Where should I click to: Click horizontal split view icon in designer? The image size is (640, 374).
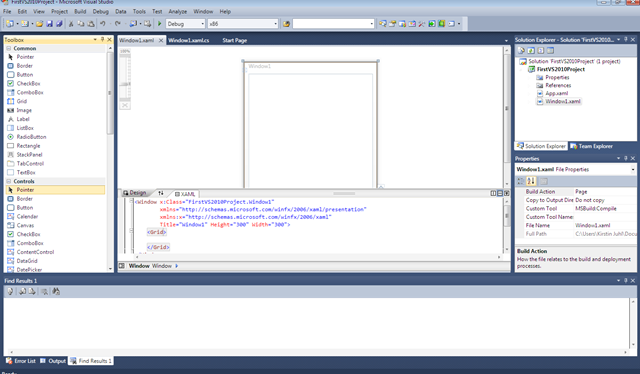click(500, 194)
